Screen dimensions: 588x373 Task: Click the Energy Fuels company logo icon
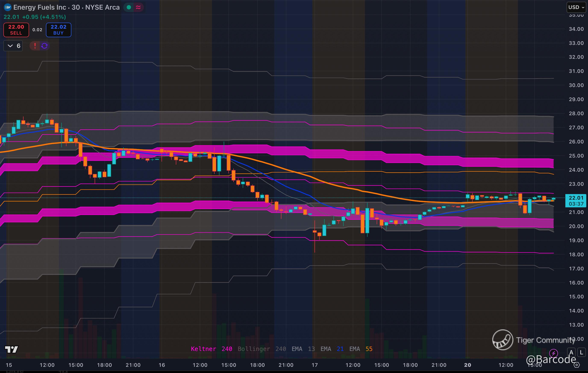click(8, 7)
